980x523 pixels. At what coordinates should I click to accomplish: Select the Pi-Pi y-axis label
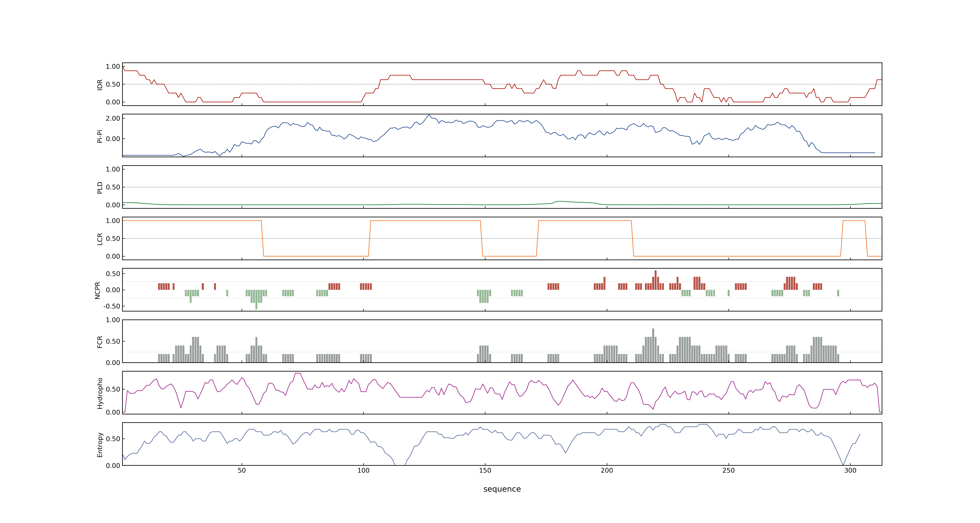click(x=100, y=136)
